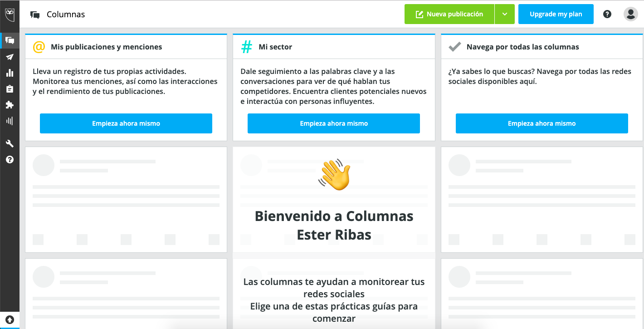Open Publisher using the paper plane icon
This screenshot has height=329, width=644.
pyautogui.click(x=10, y=57)
